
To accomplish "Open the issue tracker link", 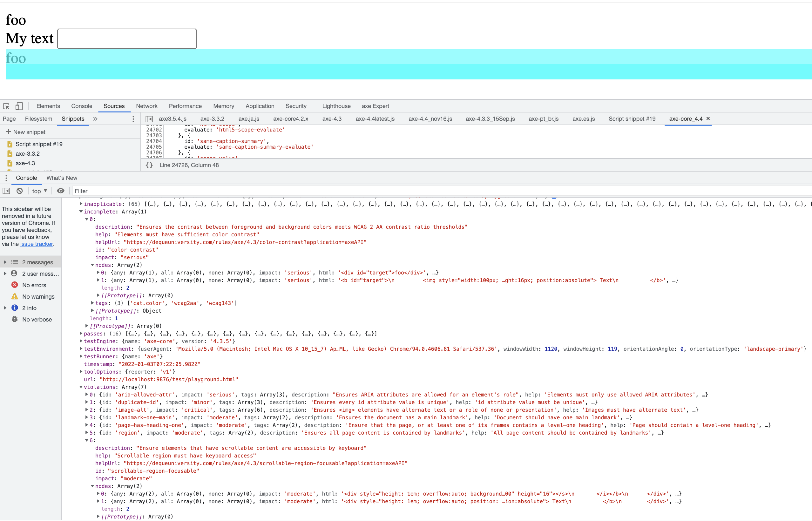I will point(36,244).
